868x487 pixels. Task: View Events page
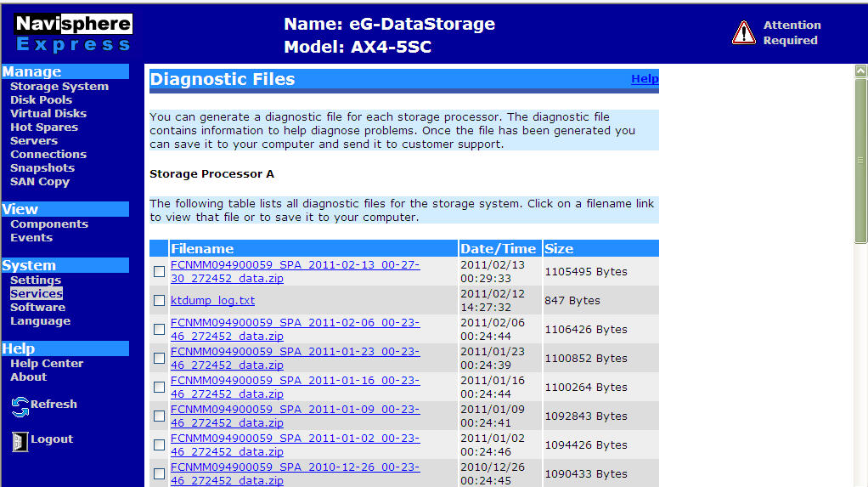click(31, 238)
